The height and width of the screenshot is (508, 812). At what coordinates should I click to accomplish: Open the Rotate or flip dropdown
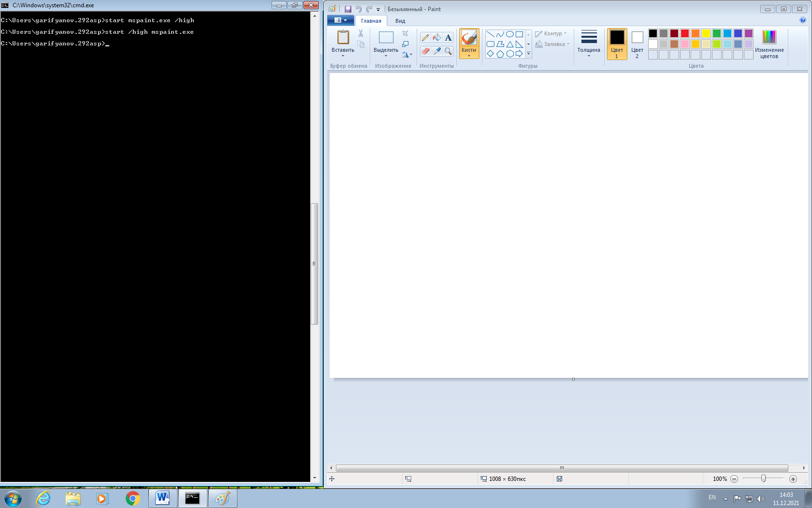[407, 55]
